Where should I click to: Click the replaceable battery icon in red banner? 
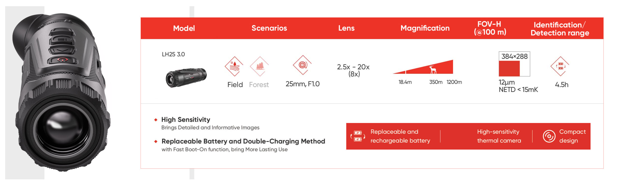358,136
